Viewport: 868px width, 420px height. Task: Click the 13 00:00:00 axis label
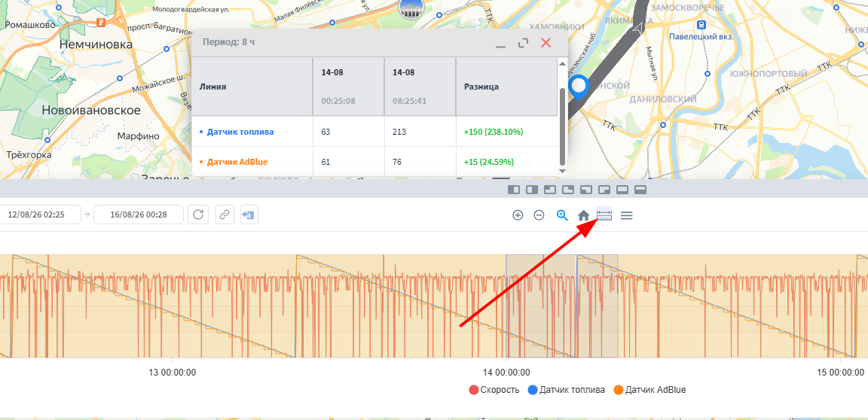(171, 372)
